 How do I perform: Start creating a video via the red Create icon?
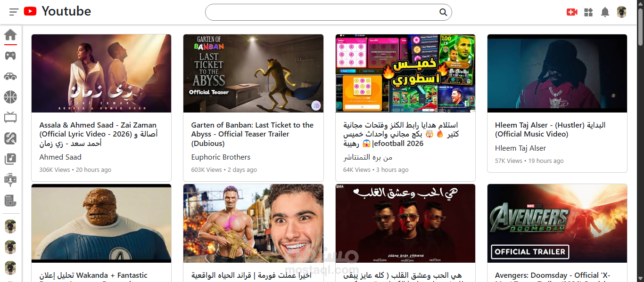(x=572, y=12)
